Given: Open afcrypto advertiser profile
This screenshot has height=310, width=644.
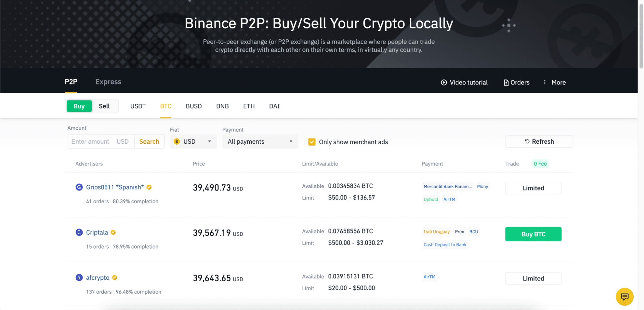Looking at the screenshot, I should pyautogui.click(x=97, y=277).
